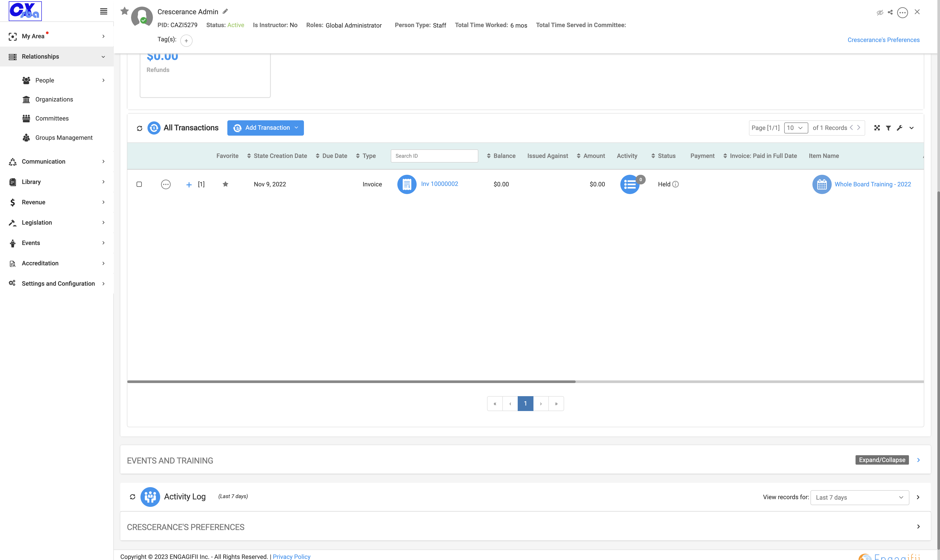Click the favorite star beside profile avatar
Screen dimensions: 940x560
pyautogui.click(x=125, y=11)
